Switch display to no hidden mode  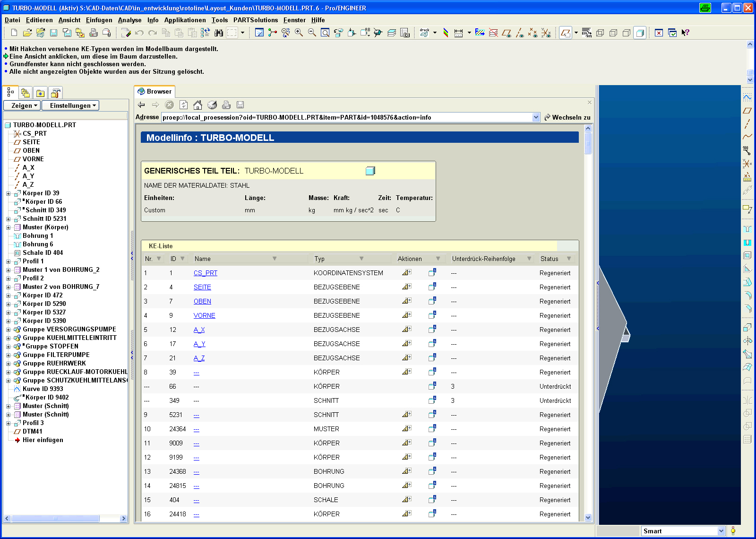tap(627, 33)
